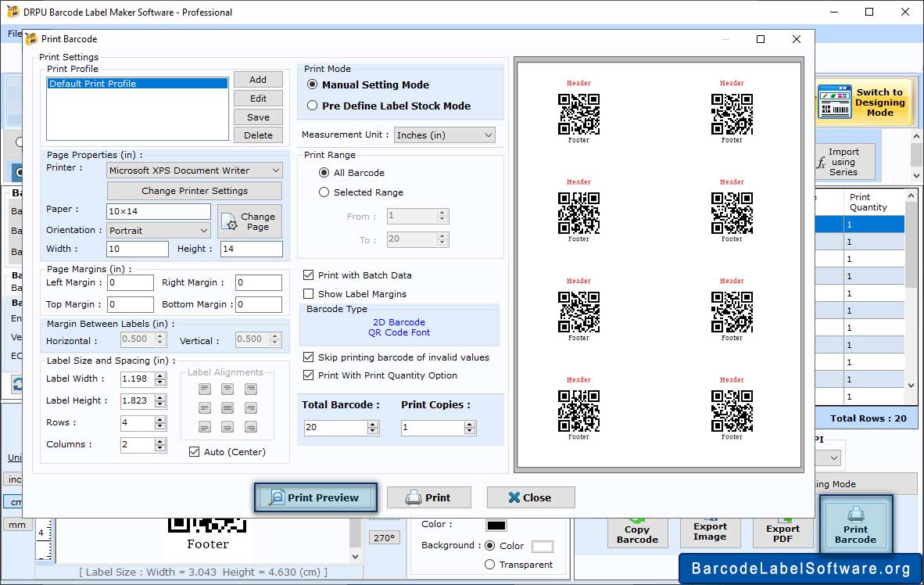Viewport: 924px width, 585px height.
Task: Click the Right Margin field
Action: click(259, 282)
